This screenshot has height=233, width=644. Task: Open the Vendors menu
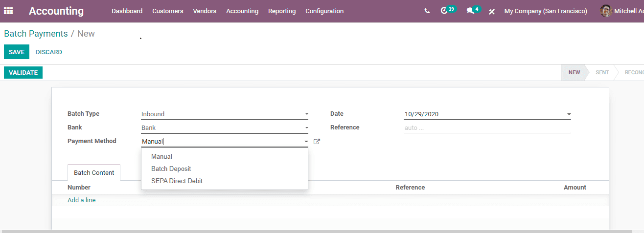pyautogui.click(x=205, y=11)
